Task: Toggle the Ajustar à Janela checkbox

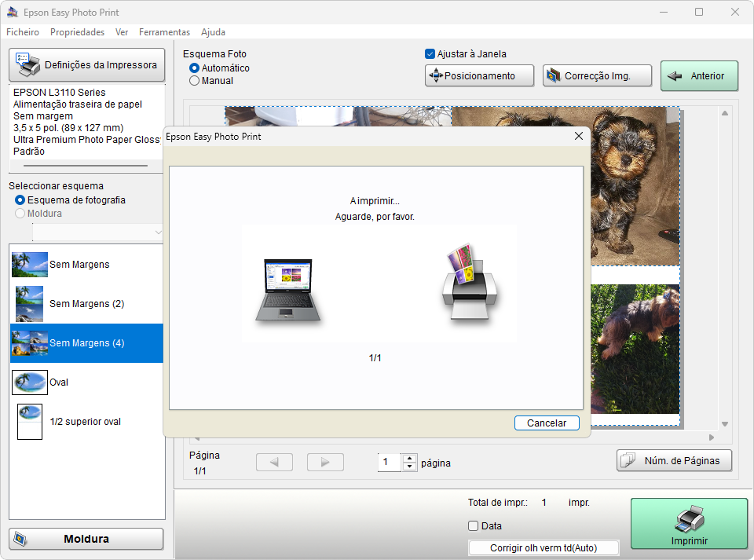Action: (x=430, y=54)
